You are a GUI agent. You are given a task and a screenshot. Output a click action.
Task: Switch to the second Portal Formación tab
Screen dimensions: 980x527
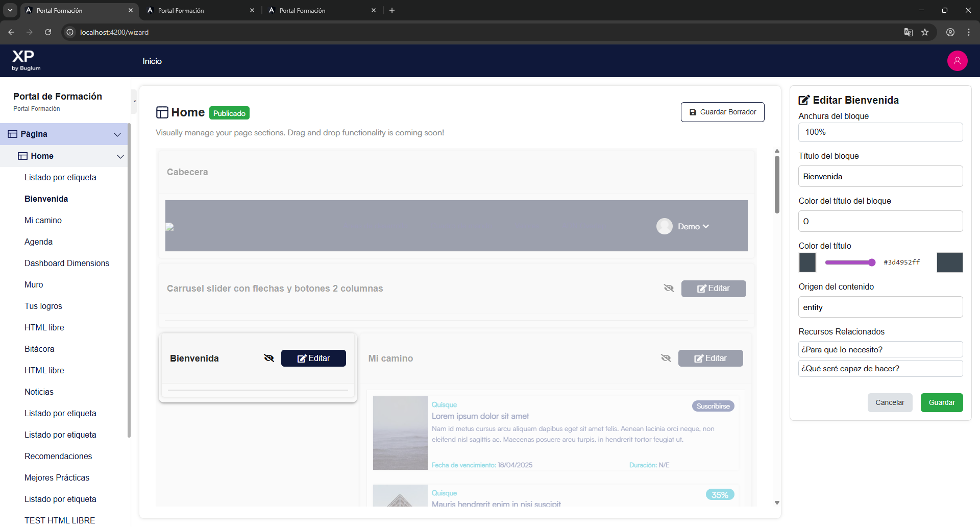[200, 10]
